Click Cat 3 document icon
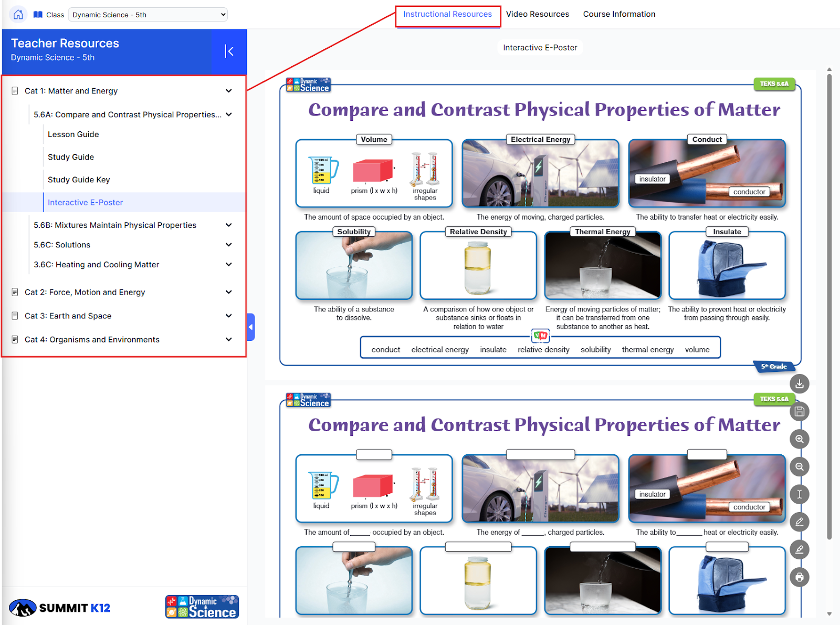 coord(15,316)
